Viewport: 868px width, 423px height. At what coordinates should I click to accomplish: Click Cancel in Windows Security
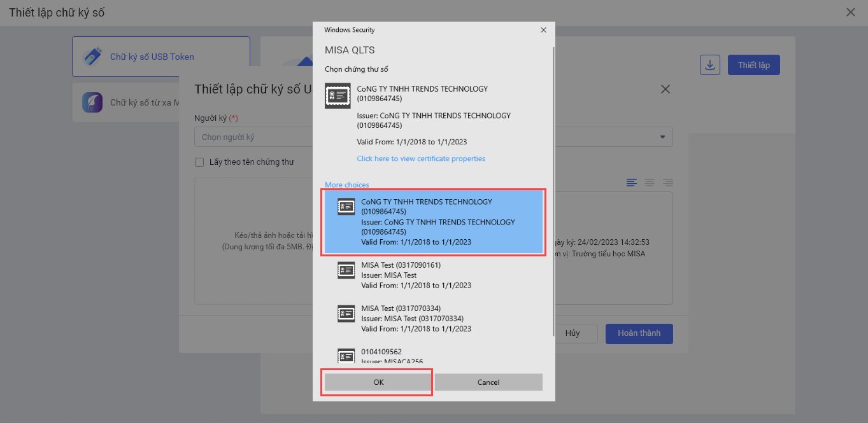(488, 382)
